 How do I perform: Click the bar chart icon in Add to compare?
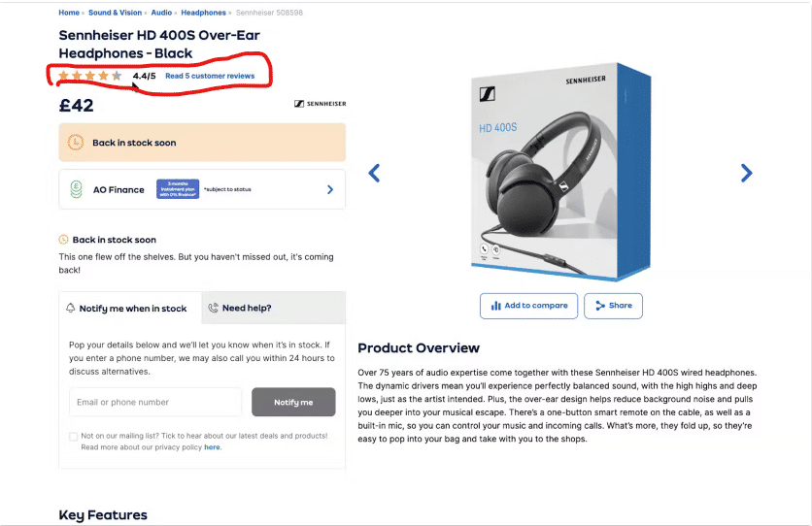[495, 306]
